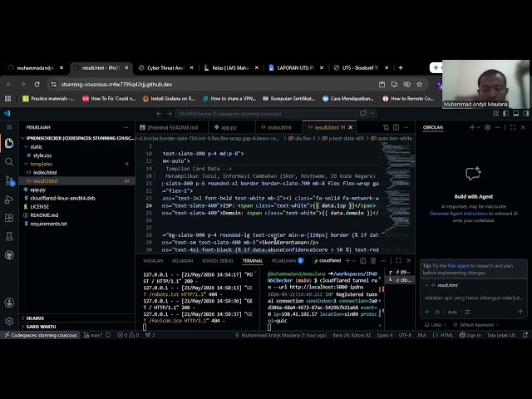
Task: Open the Testing flask view
Action: [9, 236]
